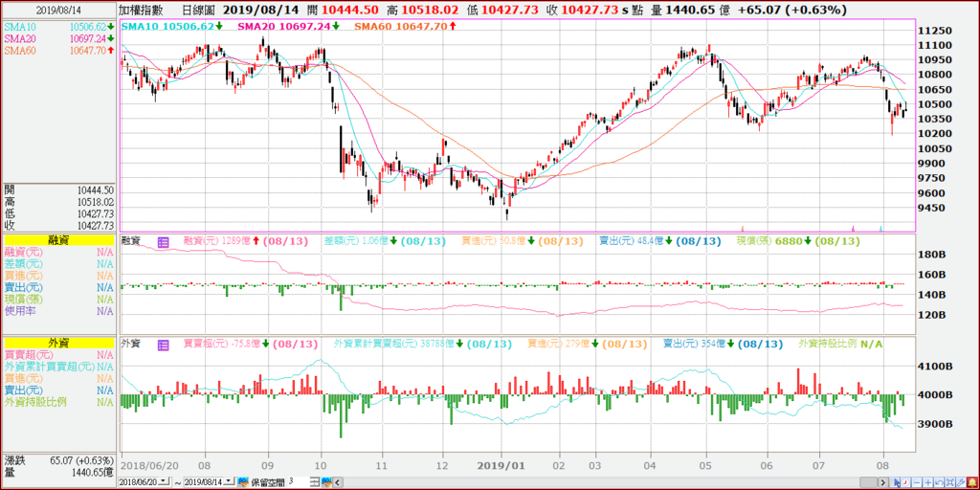Image resolution: width=980 pixels, height=490 pixels.
Task: Click the undo arrow icon
Action: [940, 482]
